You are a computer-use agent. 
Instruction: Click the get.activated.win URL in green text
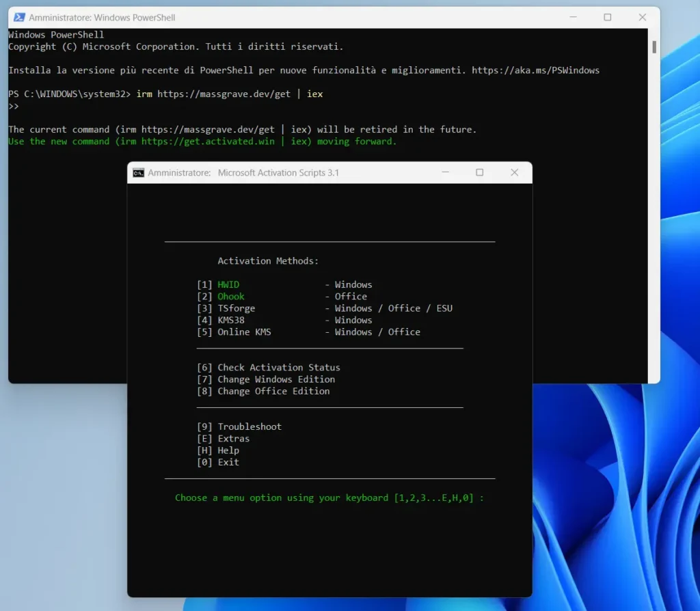pos(208,141)
